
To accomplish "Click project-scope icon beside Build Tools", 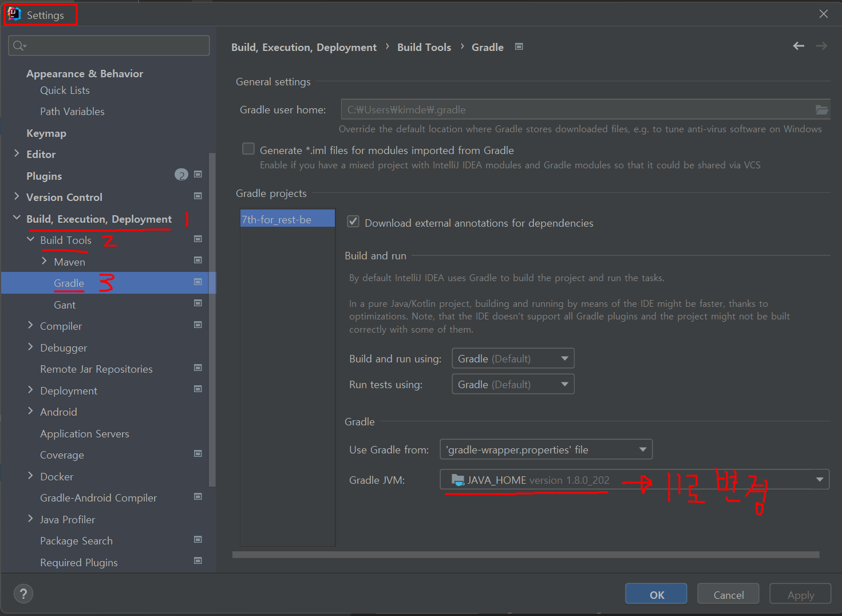I will (198, 239).
